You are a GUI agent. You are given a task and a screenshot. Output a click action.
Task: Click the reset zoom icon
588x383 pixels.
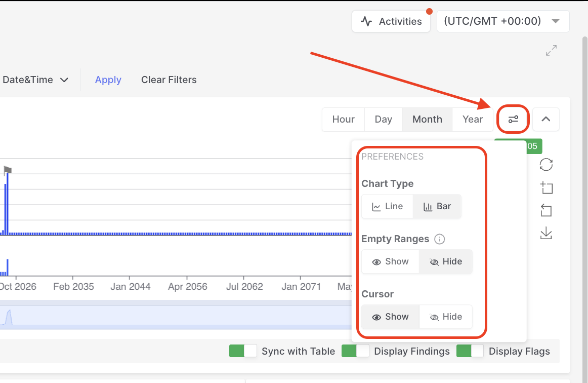546,210
